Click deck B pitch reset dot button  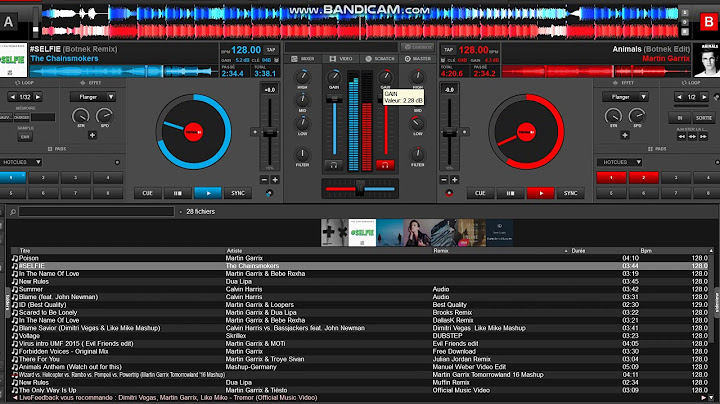click(464, 132)
